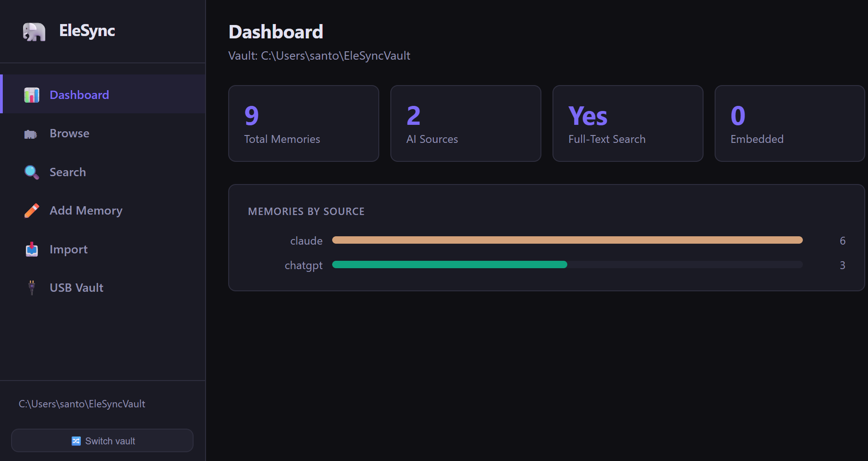Select the Embedded stat card
Viewport: 868px width, 461px height.
790,123
